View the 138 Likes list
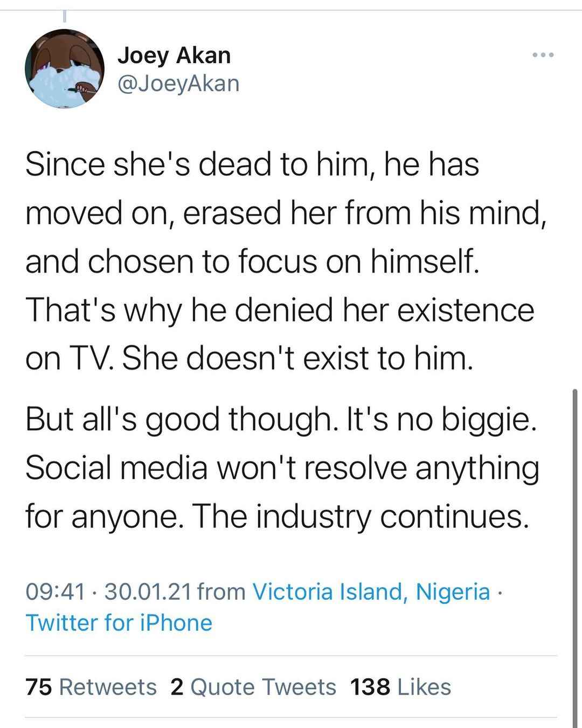The height and width of the screenshot is (728, 582). [400, 687]
